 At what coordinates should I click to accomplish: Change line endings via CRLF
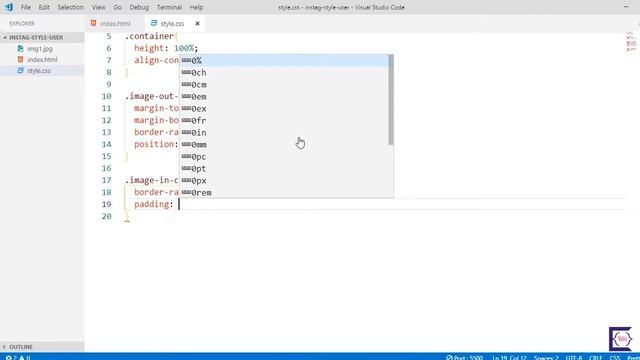tap(596, 358)
